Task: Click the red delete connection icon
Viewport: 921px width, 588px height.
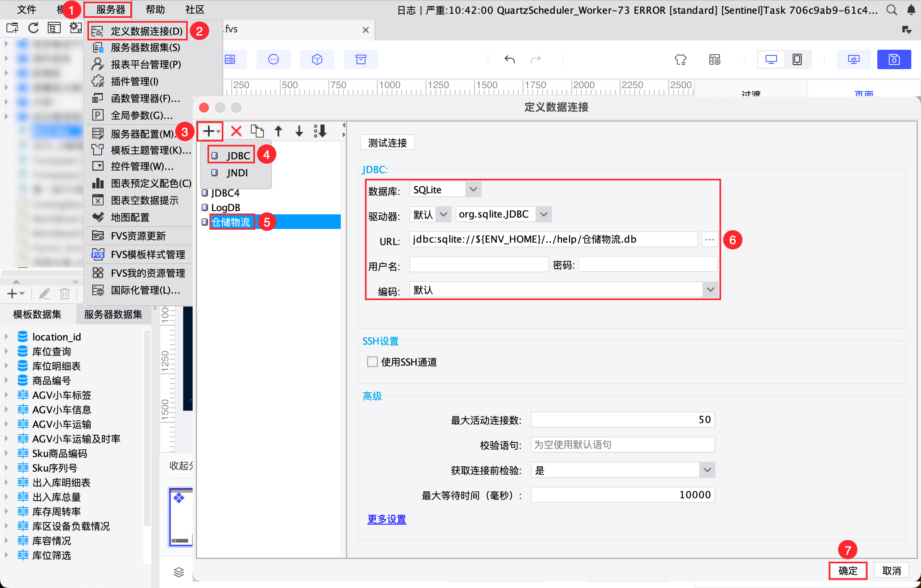Action: (236, 131)
